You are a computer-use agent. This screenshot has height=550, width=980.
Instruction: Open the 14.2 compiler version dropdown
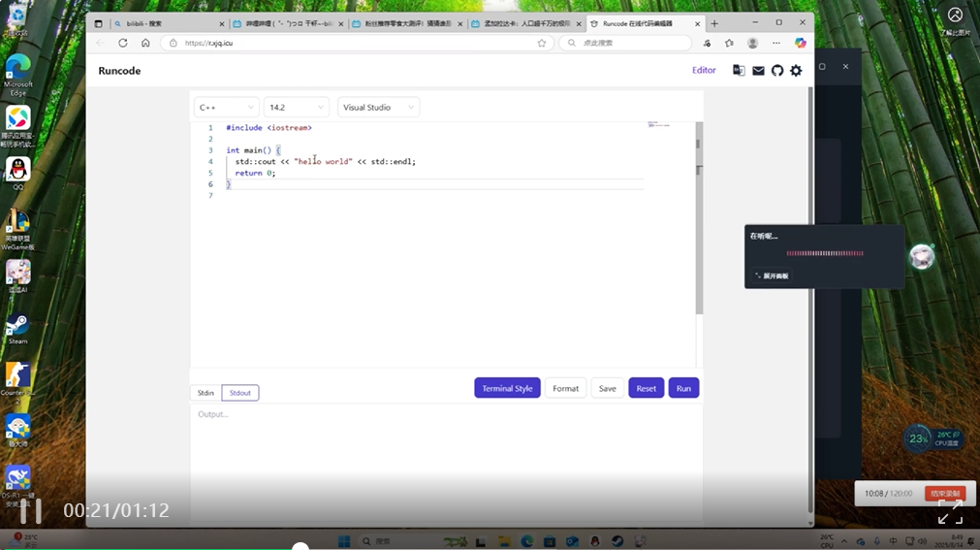pos(297,108)
